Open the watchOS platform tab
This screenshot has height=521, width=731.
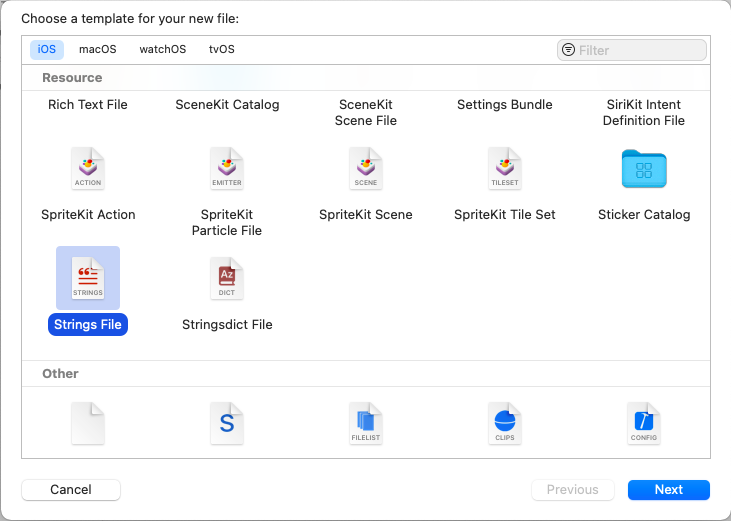(163, 49)
